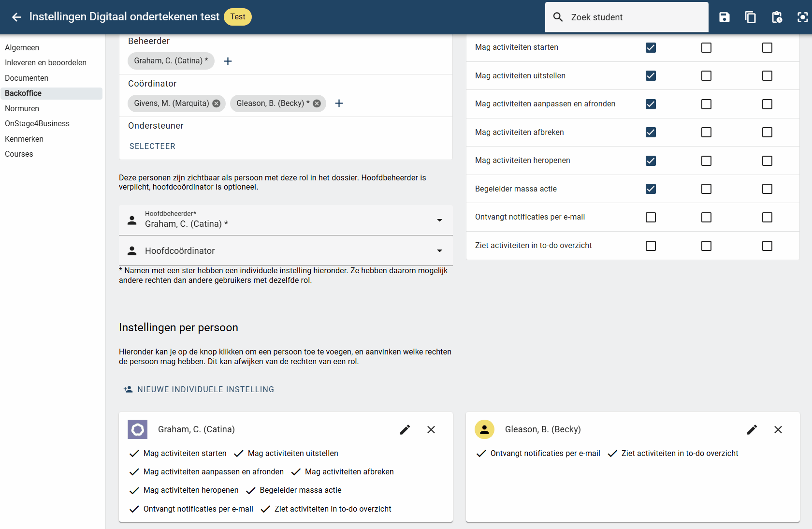
Task: Click person icon beside Hoofdcoördinator
Action: [132, 251]
